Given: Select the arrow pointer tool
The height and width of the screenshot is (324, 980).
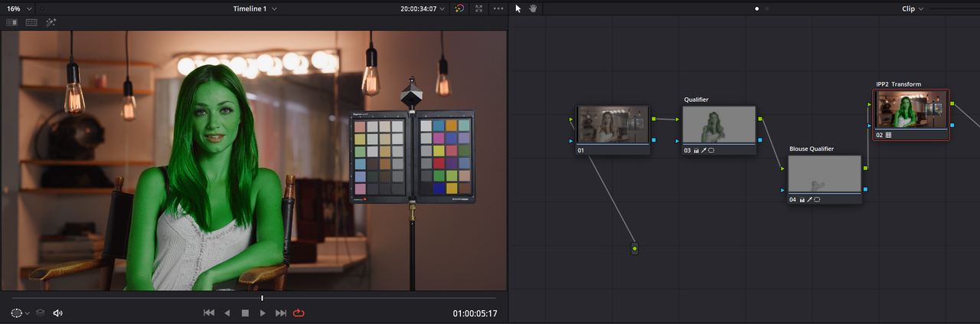Looking at the screenshot, I should tap(518, 8).
